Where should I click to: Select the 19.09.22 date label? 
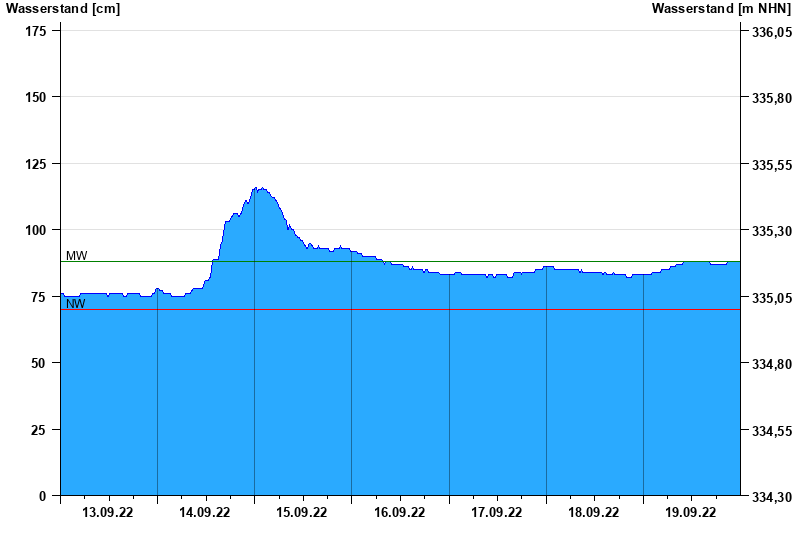(691, 513)
